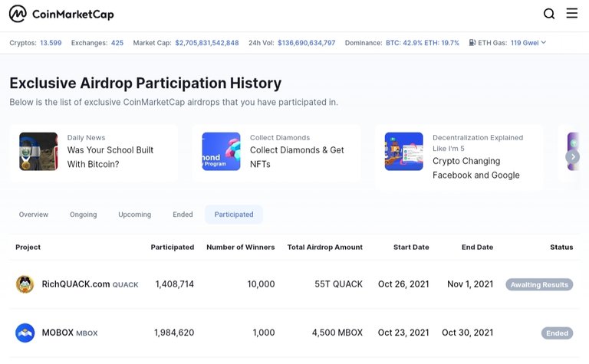Viewport: 589px width, 364px height.
Task: Click the Start Date column header
Action: [411, 248]
